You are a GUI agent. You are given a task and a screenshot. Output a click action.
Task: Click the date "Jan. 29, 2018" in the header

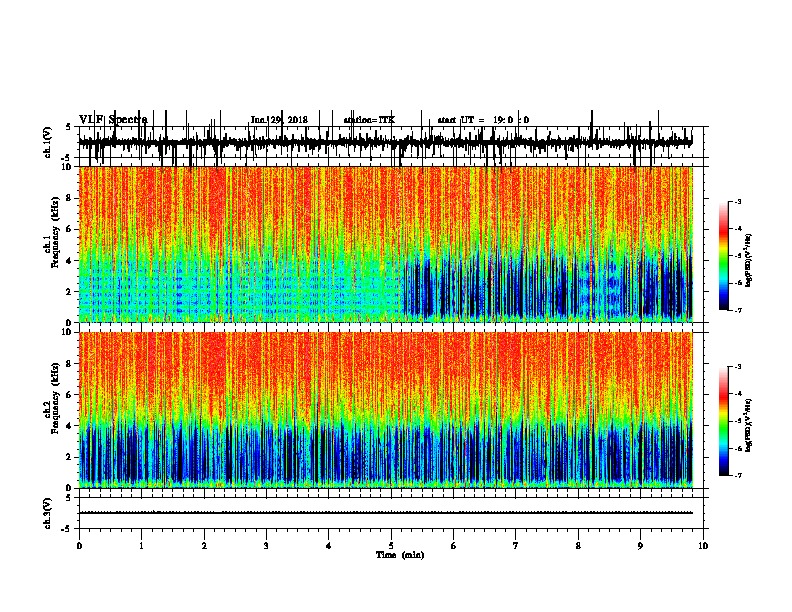(279, 120)
